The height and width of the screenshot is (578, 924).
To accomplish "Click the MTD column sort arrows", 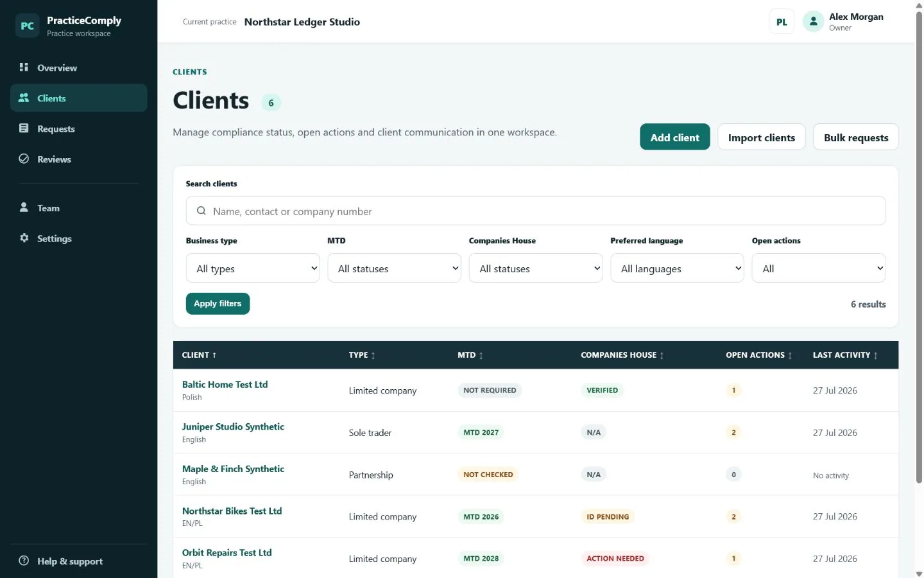I will click(x=481, y=355).
